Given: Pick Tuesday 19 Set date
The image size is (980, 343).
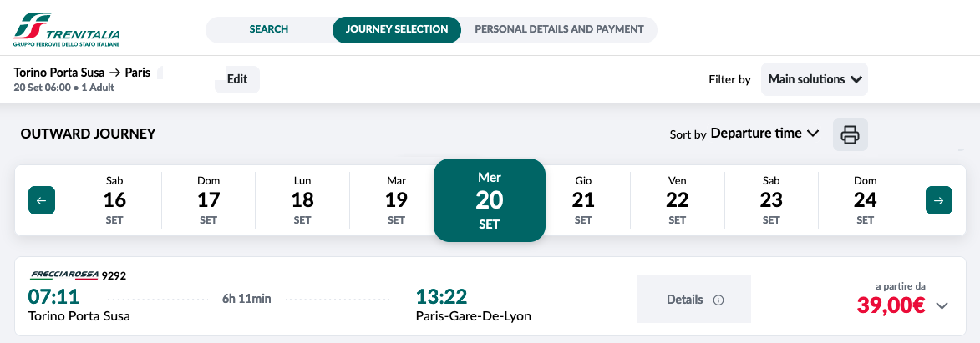Looking at the screenshot, I should pos(396,200).
